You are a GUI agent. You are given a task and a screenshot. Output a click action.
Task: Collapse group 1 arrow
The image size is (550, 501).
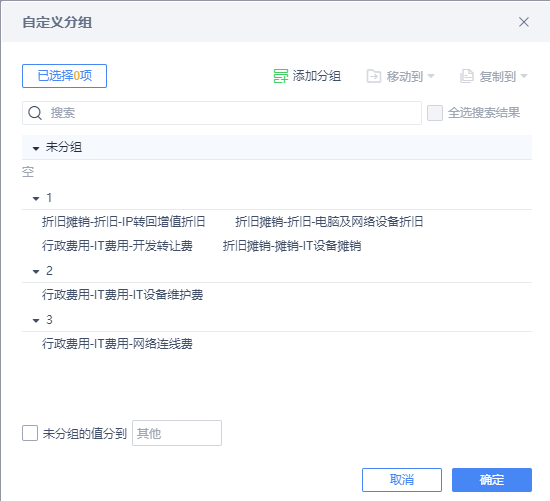[x=36, y=199]
